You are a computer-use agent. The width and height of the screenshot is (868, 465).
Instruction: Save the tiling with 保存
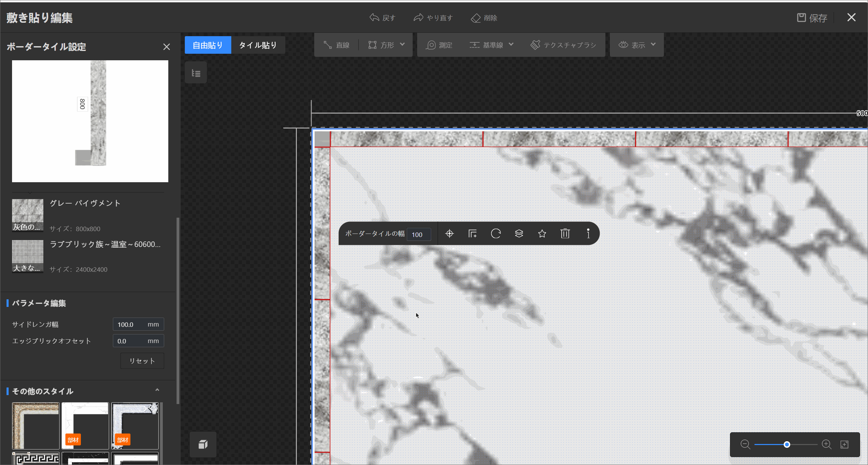[x=812, y=18]
